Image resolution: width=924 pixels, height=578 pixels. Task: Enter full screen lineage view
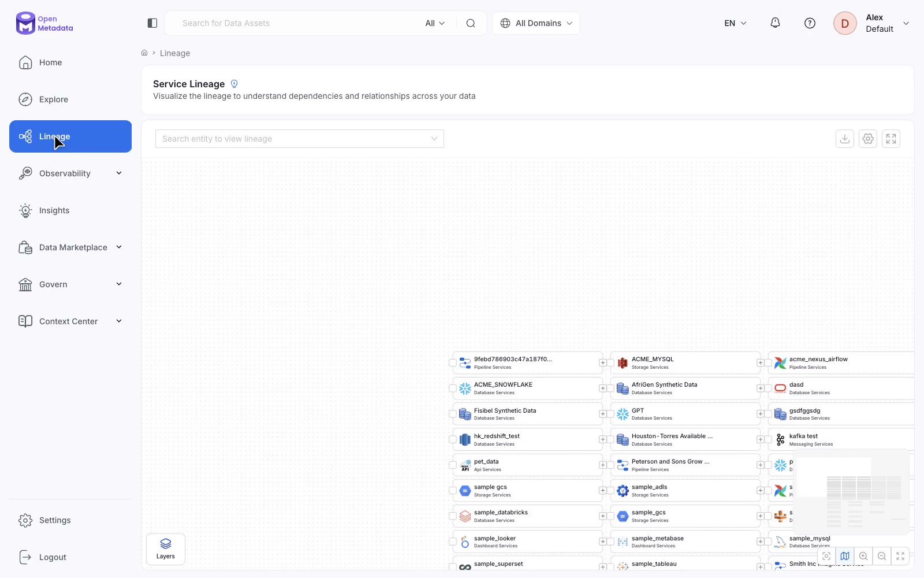coord(891,139)
